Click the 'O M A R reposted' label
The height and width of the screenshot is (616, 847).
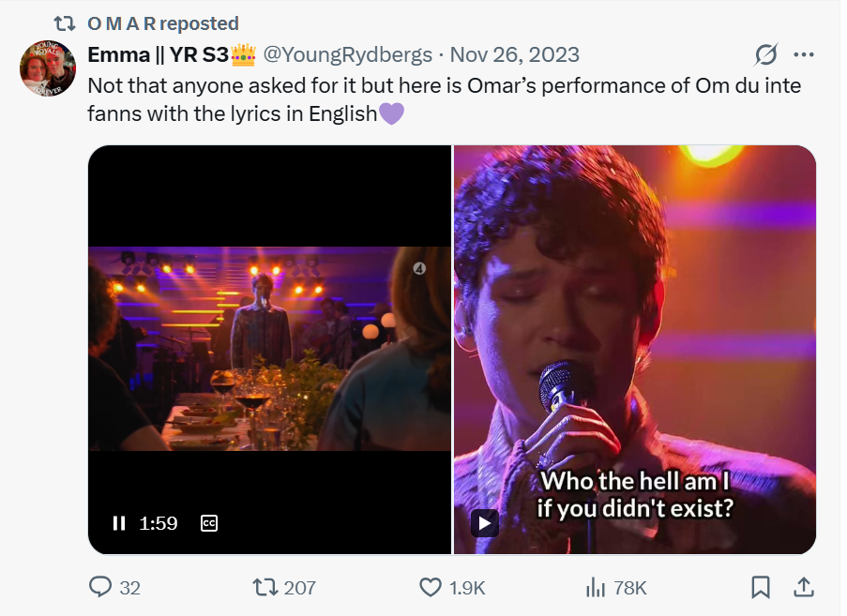point(162,23)
